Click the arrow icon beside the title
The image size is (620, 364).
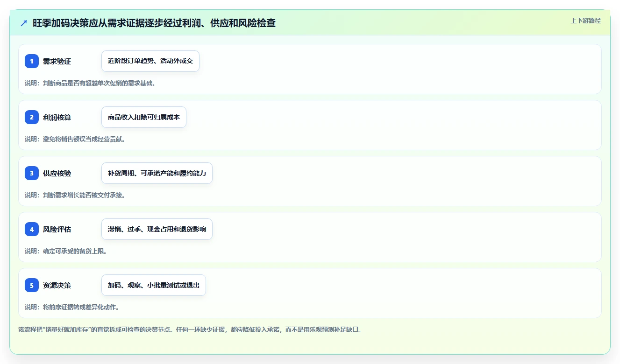23,23
